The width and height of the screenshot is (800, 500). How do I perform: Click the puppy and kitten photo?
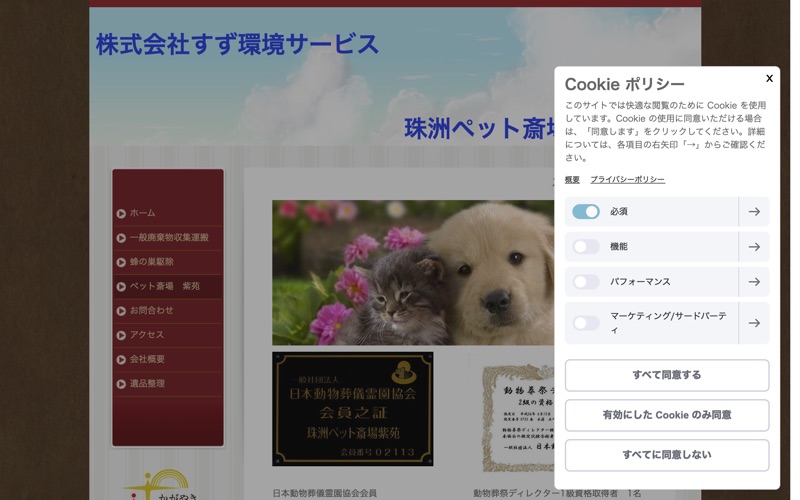click(413, 272)
